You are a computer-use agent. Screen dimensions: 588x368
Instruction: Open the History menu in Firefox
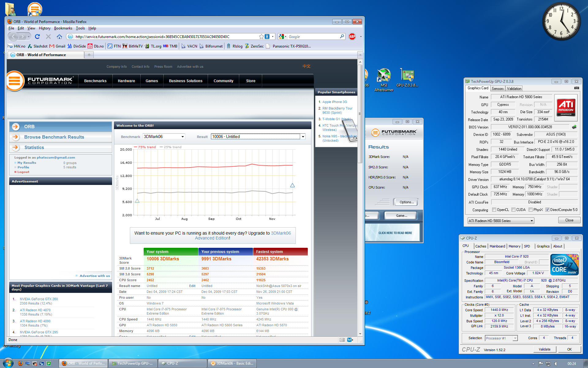44,28
